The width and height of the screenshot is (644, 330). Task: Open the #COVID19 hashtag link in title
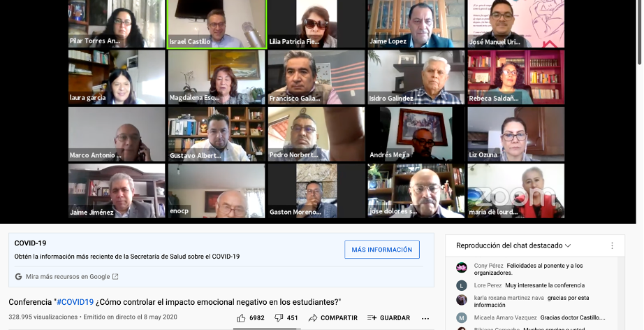[75, 302]
